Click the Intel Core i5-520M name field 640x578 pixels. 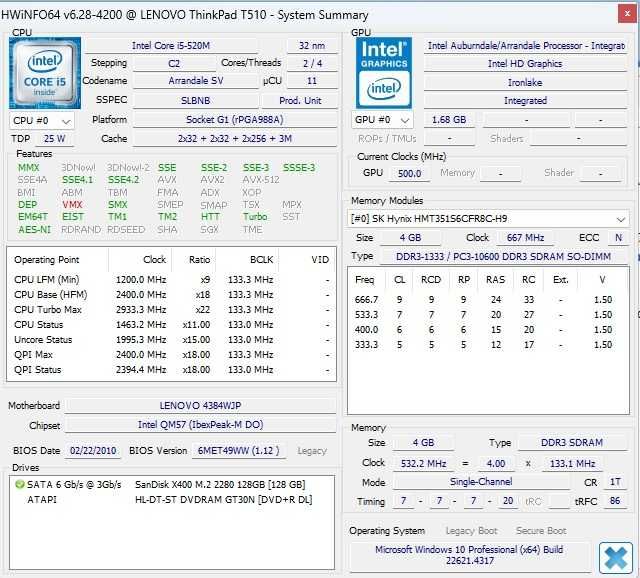coord(171,46)
